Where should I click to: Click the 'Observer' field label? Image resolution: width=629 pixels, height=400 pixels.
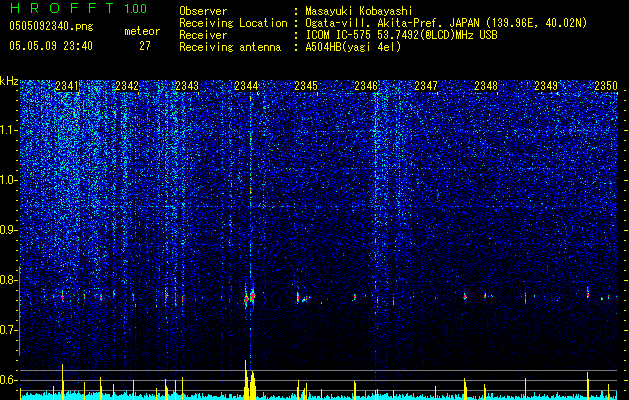coord(203,11)
